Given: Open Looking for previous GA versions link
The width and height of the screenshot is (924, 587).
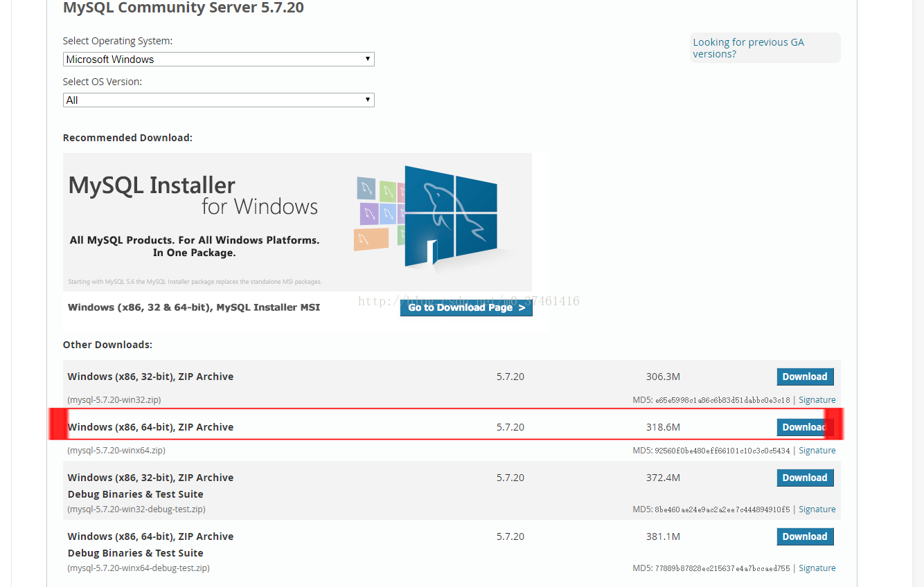Looking at the screenshot, I should (x=748, y=48).
